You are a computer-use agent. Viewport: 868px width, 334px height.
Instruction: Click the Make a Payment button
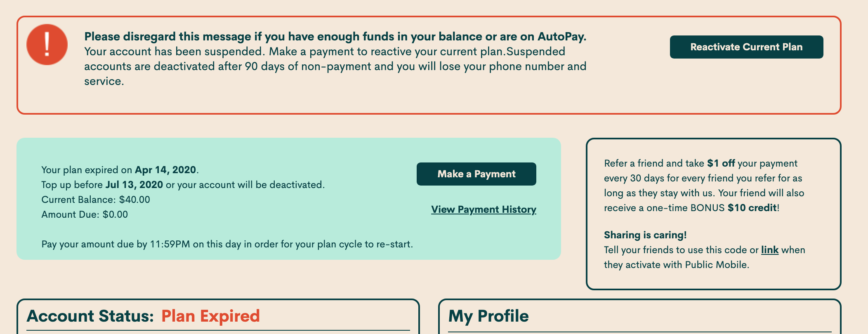pos(476,174)
